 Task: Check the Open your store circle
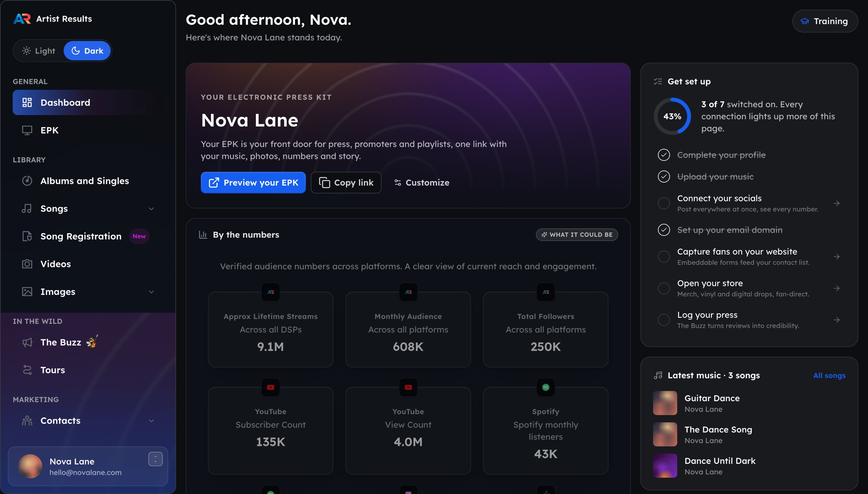tap(664, 288)
